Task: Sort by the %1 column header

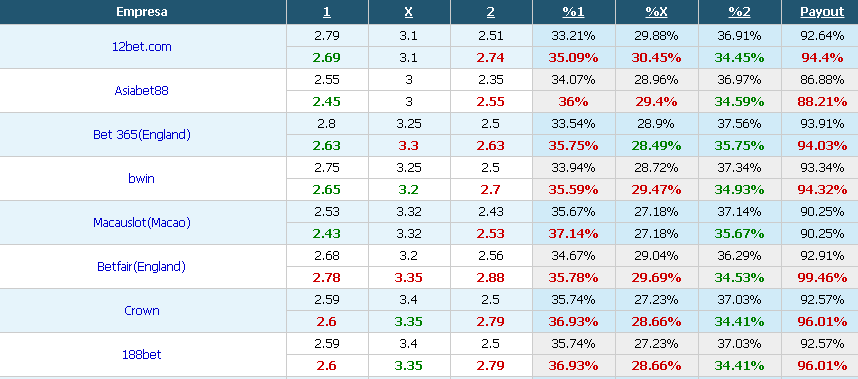Action: [x=573, y=12]
